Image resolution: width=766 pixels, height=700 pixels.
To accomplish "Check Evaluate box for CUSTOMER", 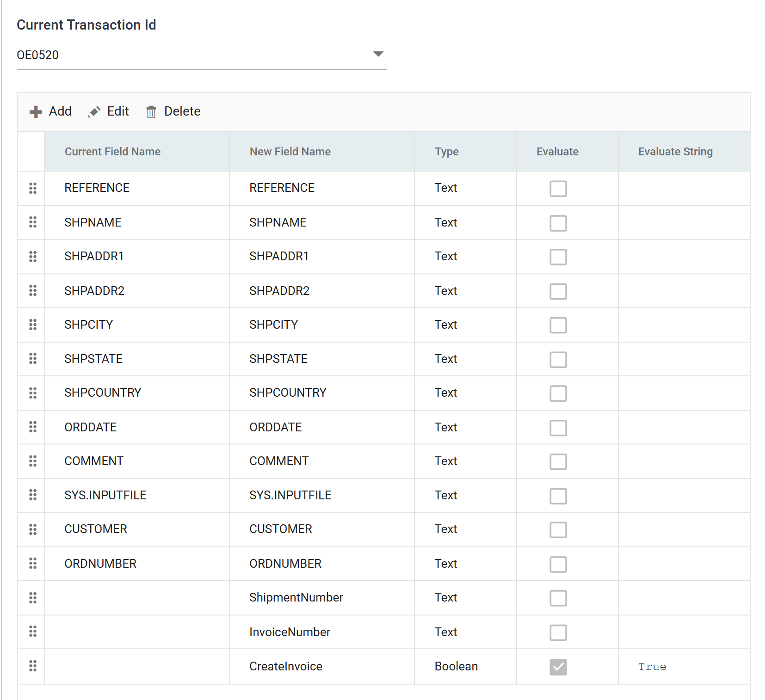I will pyautogui.click(x=558, y=530).
